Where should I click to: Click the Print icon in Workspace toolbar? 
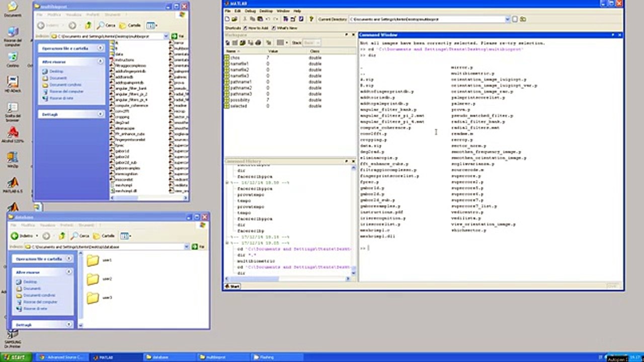[258, 43]
